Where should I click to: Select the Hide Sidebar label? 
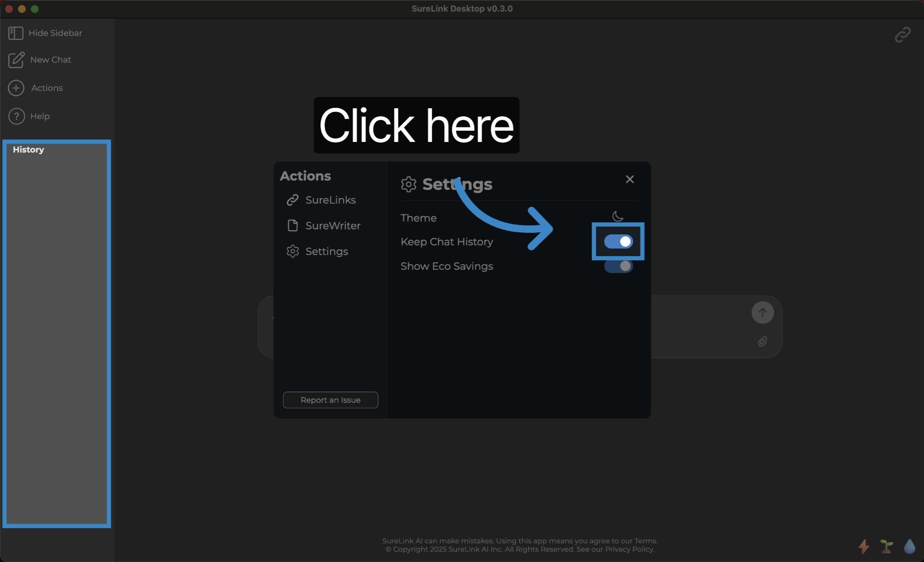point(55,33)
